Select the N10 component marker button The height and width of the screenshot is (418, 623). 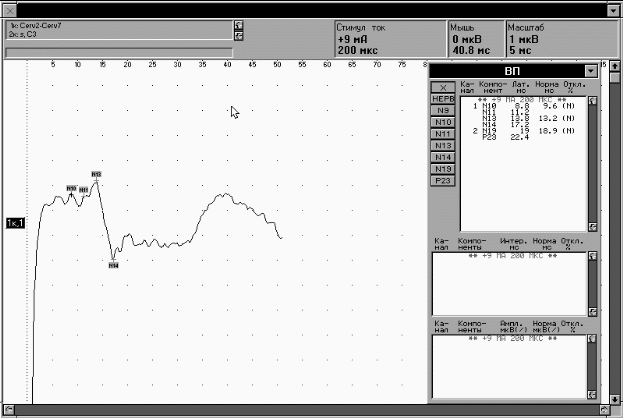[x=443, y=122]
